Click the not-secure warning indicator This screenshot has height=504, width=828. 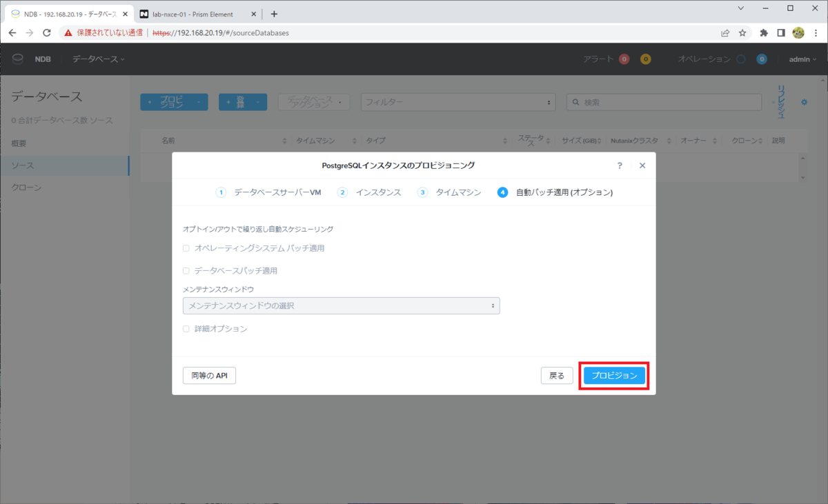103,32
